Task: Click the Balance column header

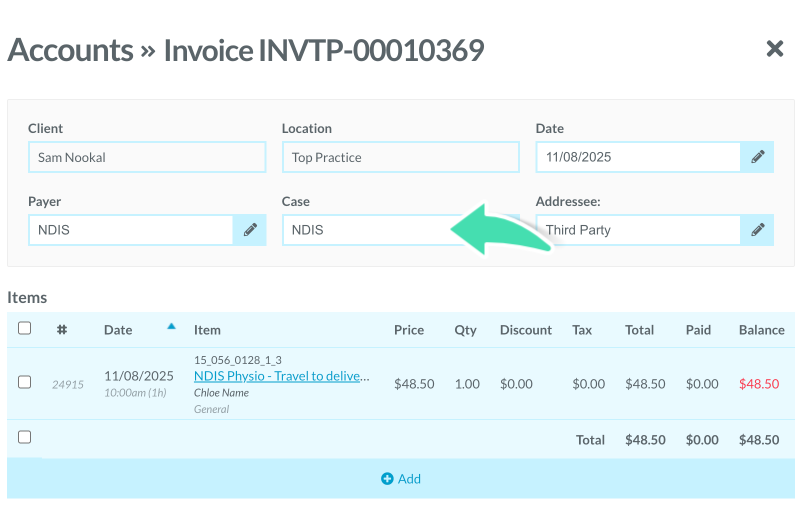Action: tap(761, 330)
